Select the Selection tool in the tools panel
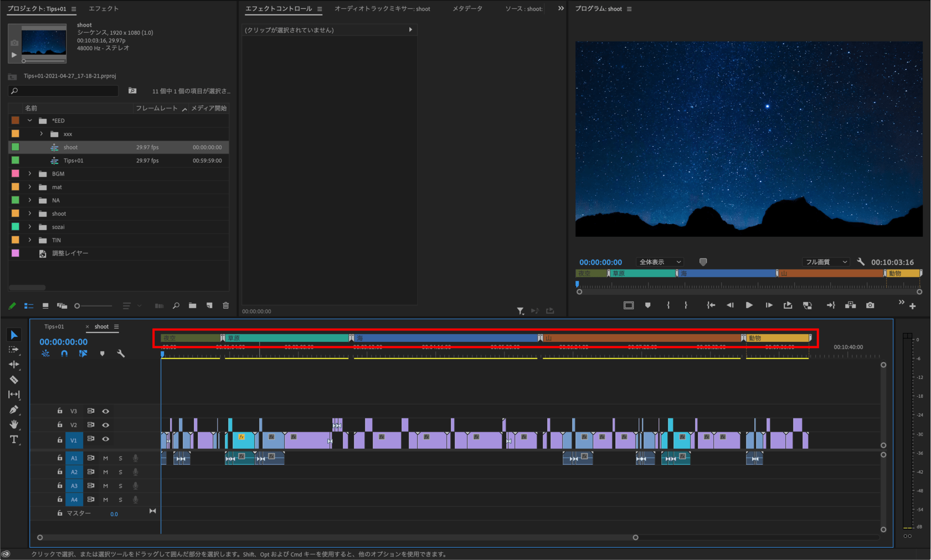The width and height of the screenshot is (931, 560). click(14, 335)
